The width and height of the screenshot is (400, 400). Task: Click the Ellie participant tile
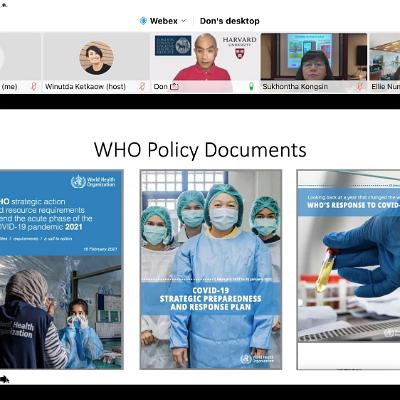coord(385,62)
